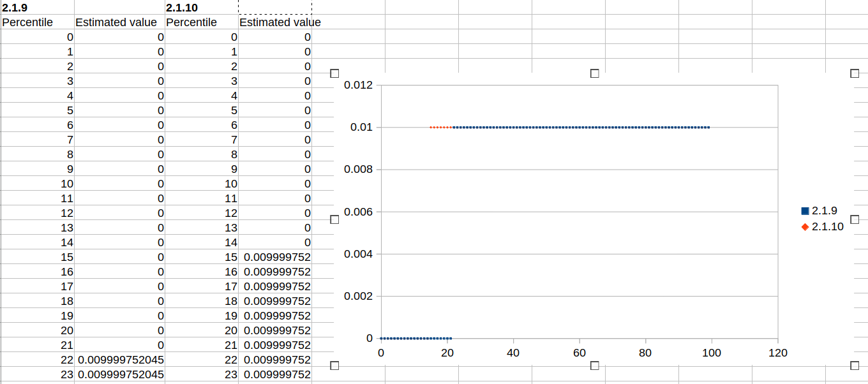Click the bottom-right chart selection handle
Screen dimensions: 868x384
(855, 366)
